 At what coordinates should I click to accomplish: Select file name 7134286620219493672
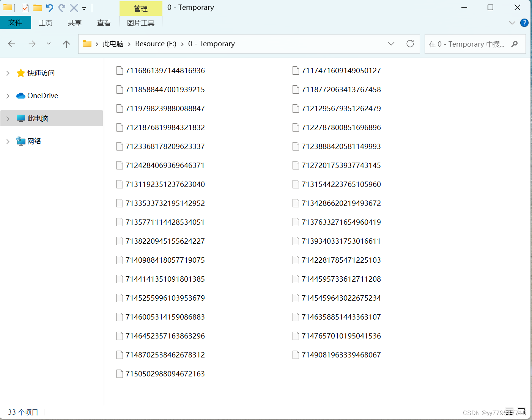pyautogui.click(x=341, y=203)
